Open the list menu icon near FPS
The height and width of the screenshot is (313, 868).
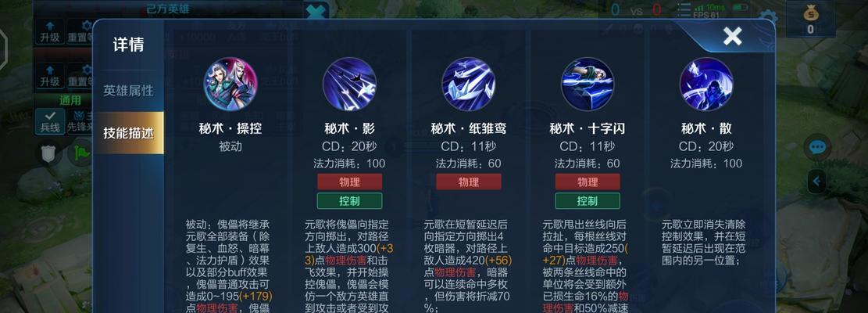coord(684,10)
